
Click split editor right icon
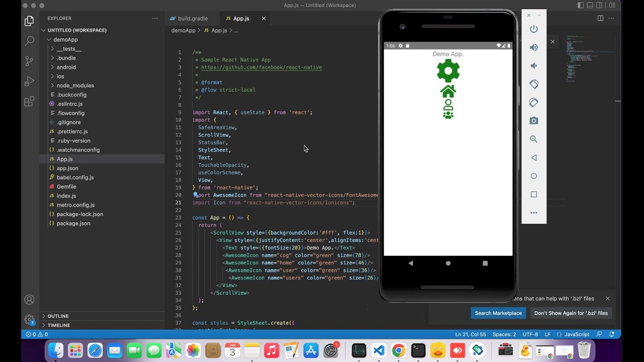coord(600,18)
